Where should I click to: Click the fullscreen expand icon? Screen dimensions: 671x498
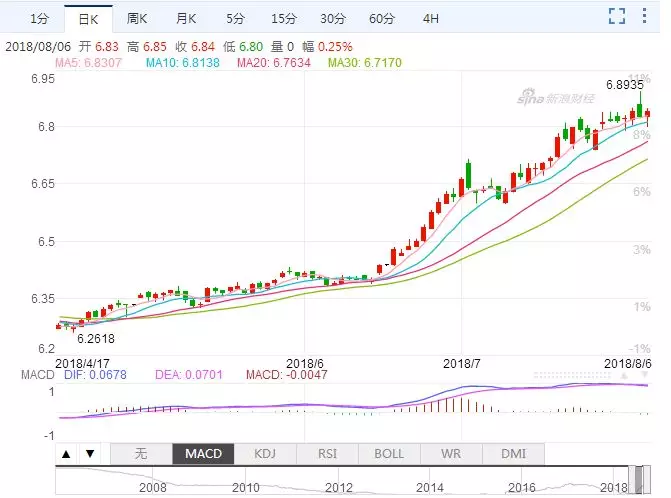[618, 16]
